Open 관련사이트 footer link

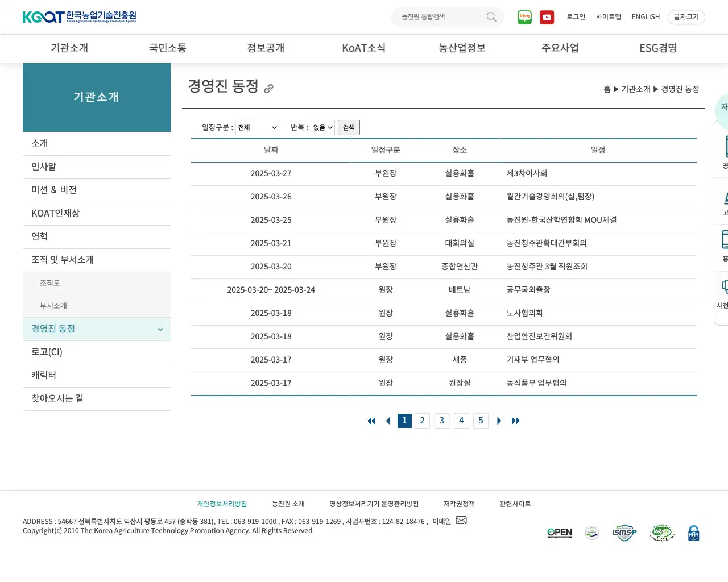point(515,504)
